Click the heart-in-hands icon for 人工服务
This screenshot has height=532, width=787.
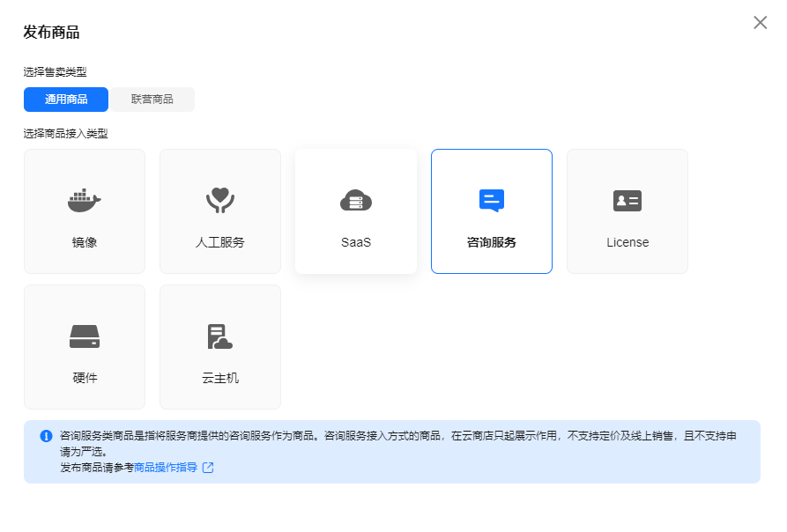220,200
